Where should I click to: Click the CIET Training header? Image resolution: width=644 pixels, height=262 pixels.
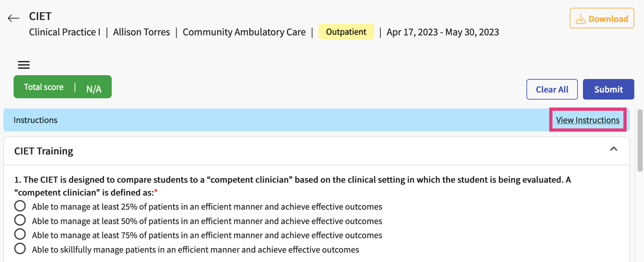44,151
